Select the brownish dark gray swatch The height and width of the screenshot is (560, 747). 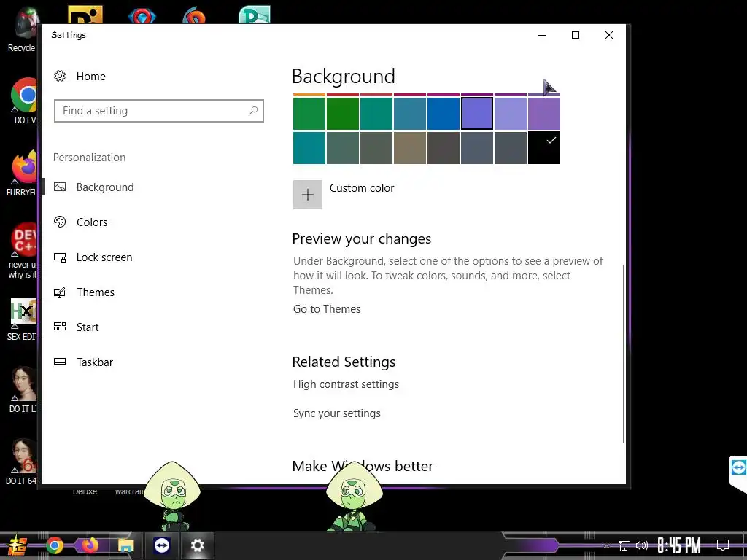[x=443, y=148]
